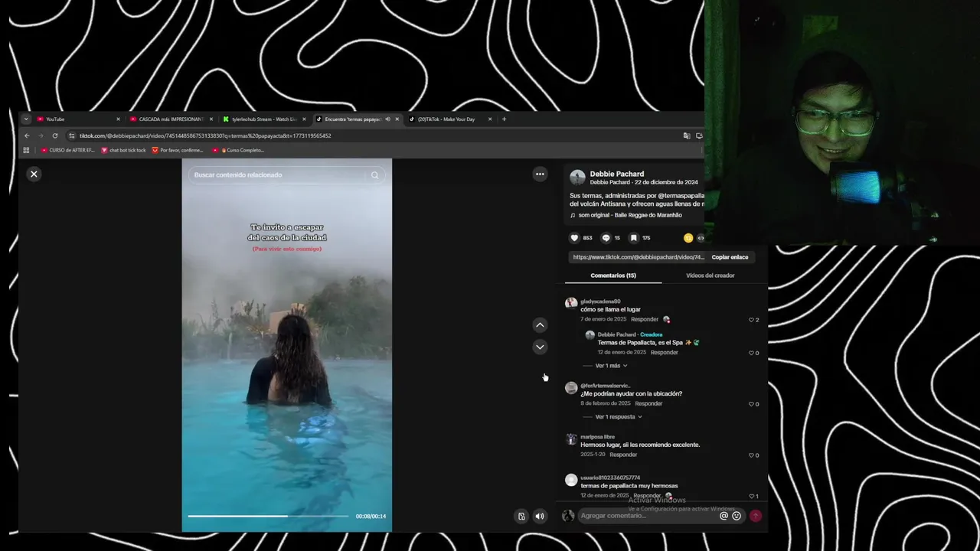Like usuario8102336075774's comment
980x551 pixels.
(751, 496)
